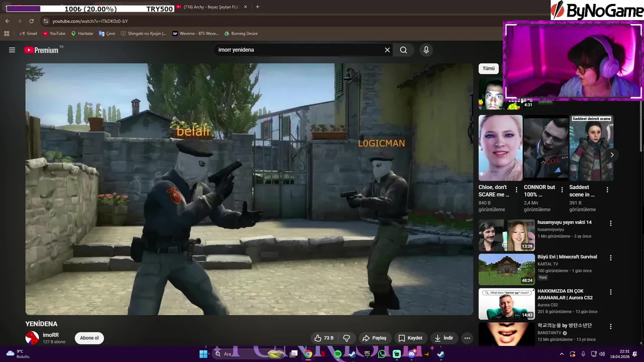644x362 pixels.
Task: Open the YouTube guide hamburger menu
Action: [x=12, y=50]
